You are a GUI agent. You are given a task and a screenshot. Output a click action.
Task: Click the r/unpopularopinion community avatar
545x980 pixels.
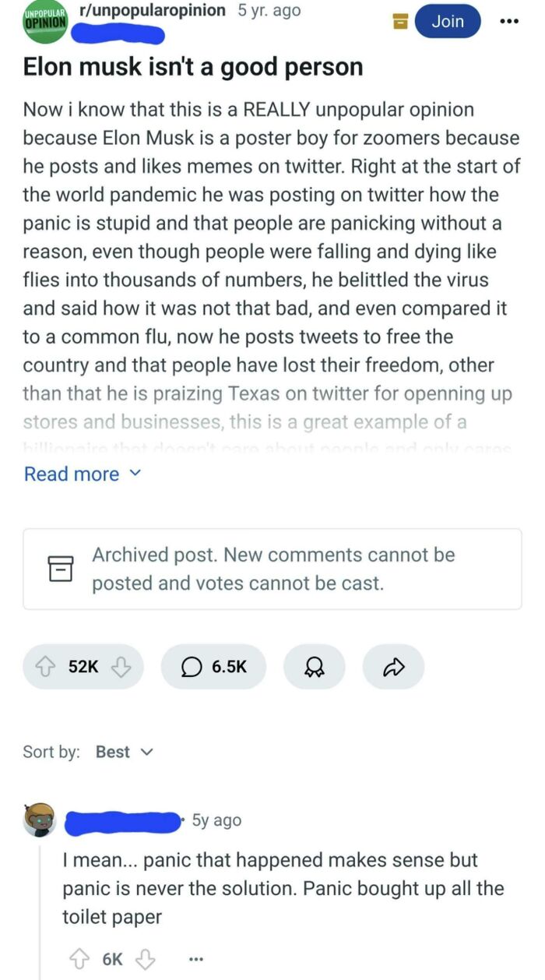click(x=43, y=21)
